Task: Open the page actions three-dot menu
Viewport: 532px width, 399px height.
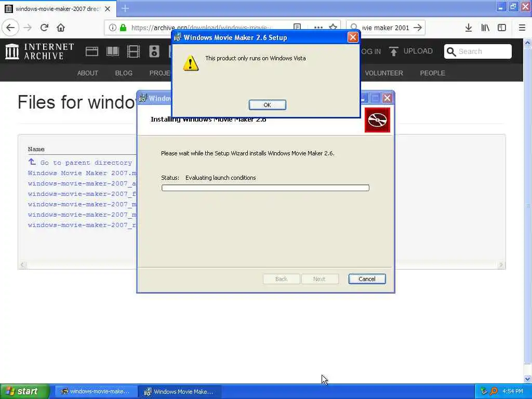Action: [318, 28]
